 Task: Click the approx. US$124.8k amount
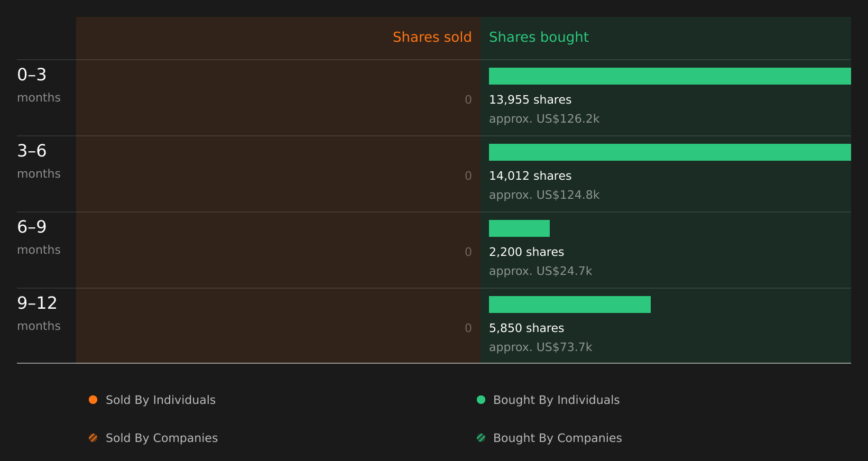tap(544, 195)
